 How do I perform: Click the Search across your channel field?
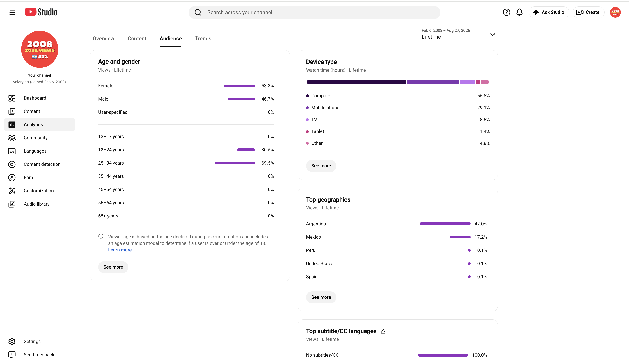point(314,13)
